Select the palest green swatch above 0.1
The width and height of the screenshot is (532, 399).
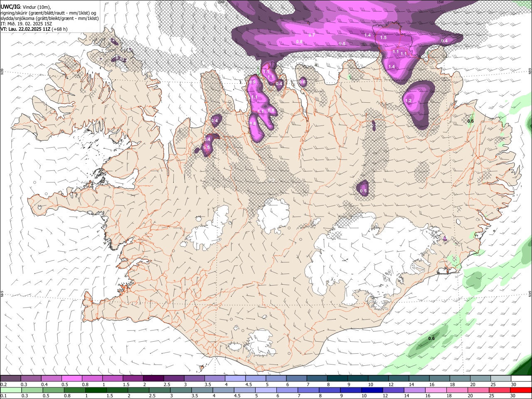coord(10,390)
